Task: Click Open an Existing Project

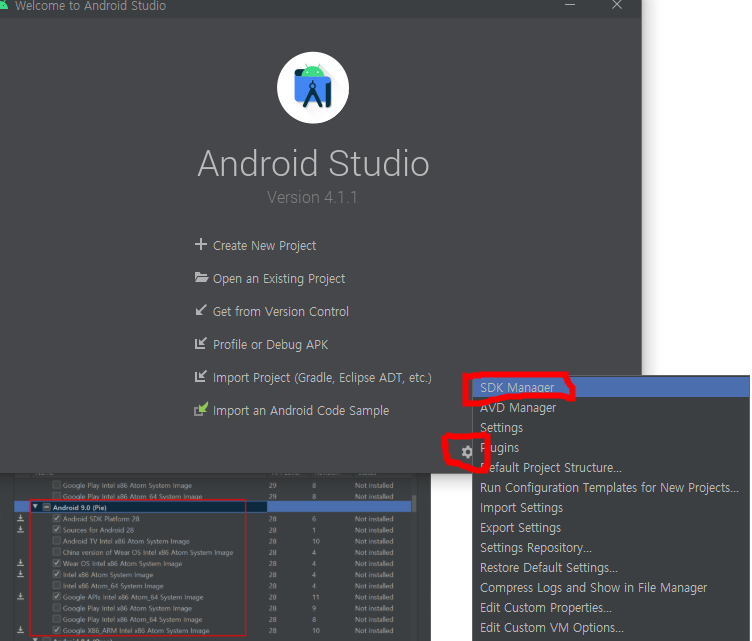Action: [x=279, y=279]
